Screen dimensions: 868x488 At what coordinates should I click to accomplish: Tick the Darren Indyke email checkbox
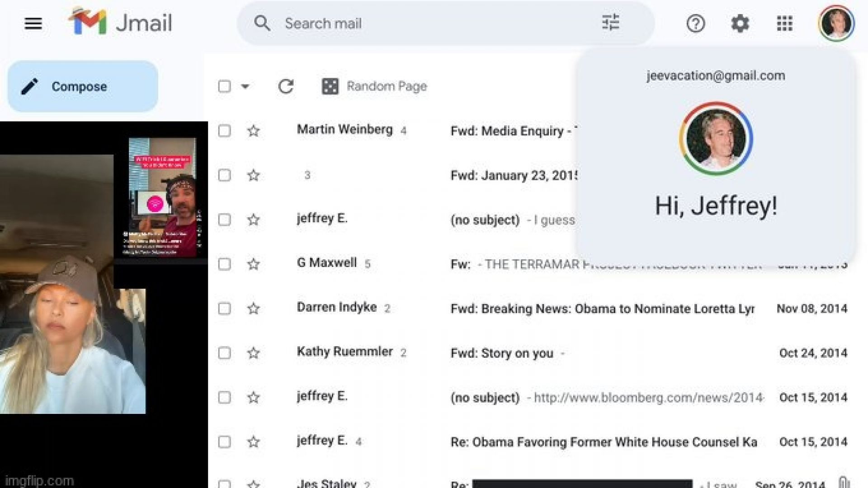click(224, 309)
